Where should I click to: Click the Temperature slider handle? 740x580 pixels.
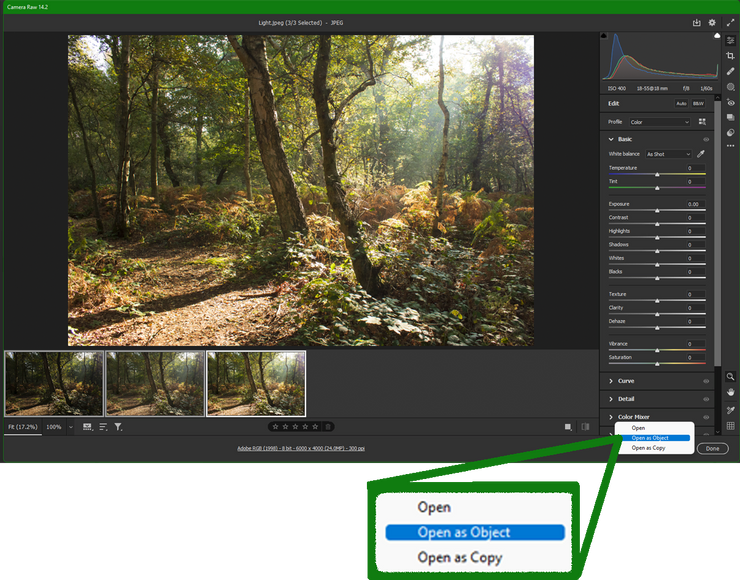[657, 175]
